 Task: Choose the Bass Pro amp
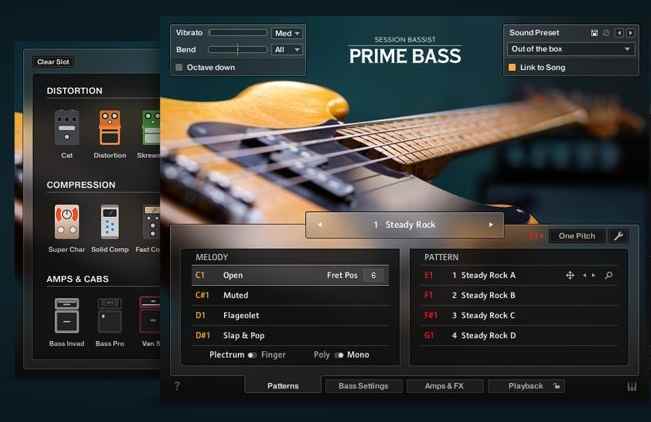[110, 316]
